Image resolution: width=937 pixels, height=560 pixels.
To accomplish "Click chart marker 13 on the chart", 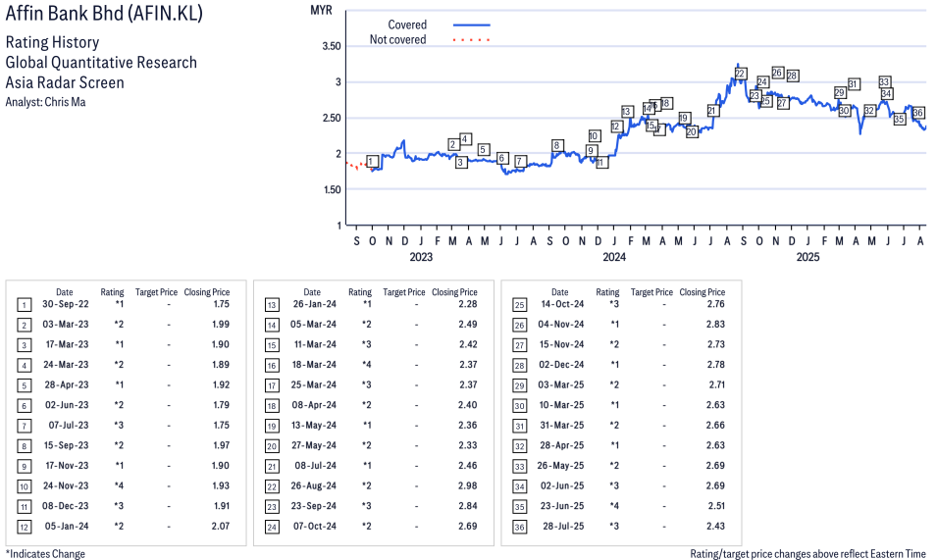I will tap(626, 112).
